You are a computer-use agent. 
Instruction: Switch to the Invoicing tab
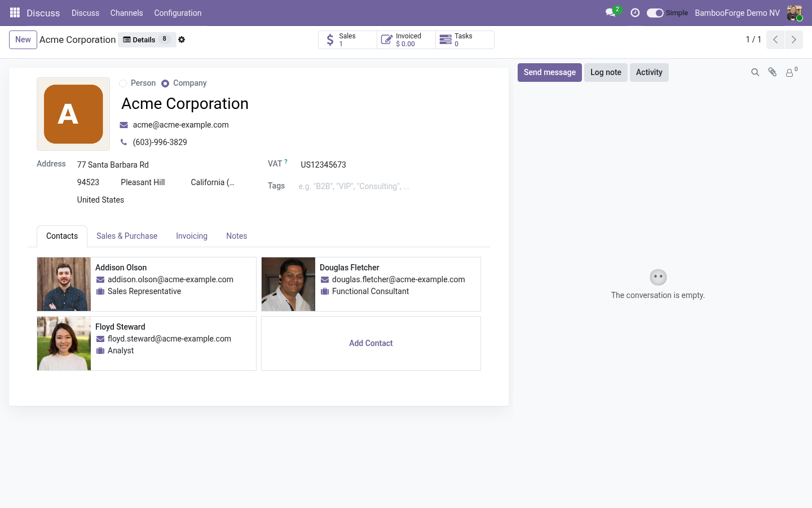point(192,236)
